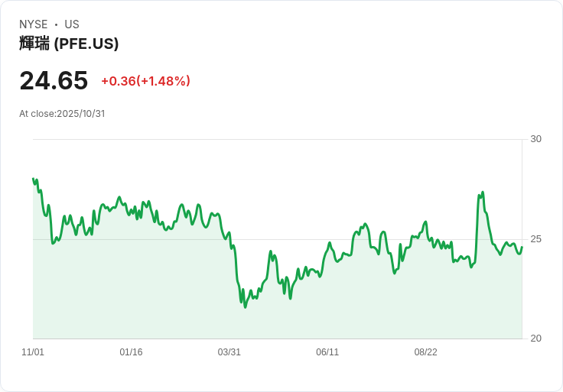Click the (+1.48%) percentage change
The image size is (563, 392).
click(164, 81)
